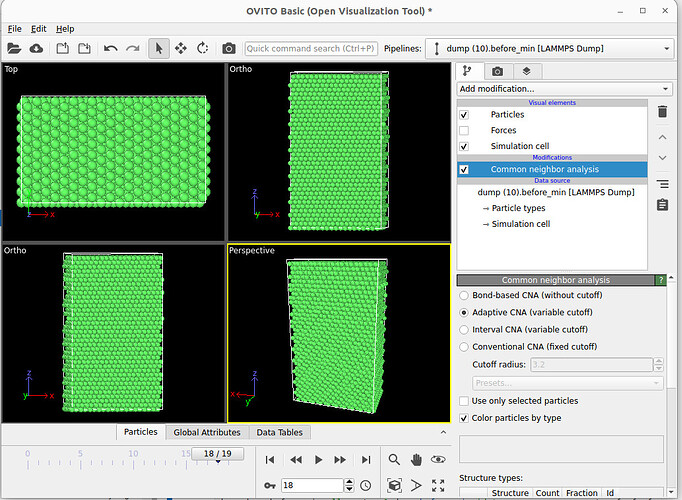Activate the field of view tool
This screenshot has height=500, width=682.
[416, 485]
